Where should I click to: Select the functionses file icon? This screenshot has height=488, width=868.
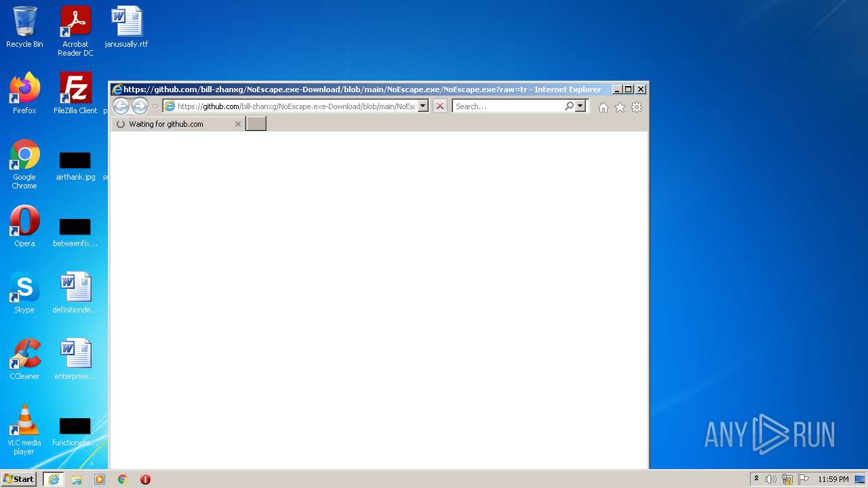[x=75, y=432]
